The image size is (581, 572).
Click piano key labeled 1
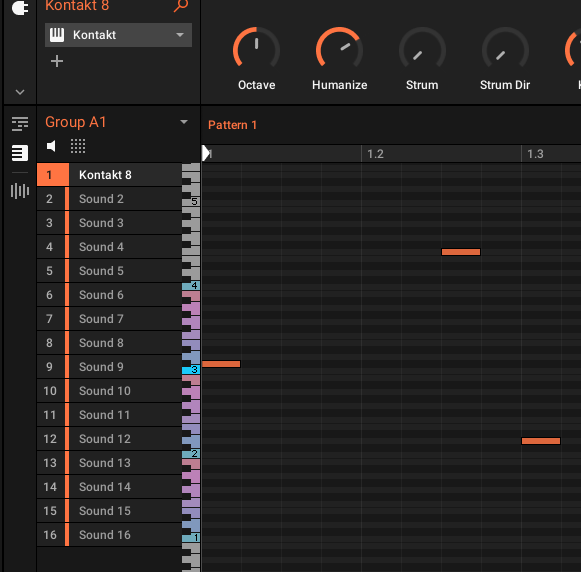point(191,538)
